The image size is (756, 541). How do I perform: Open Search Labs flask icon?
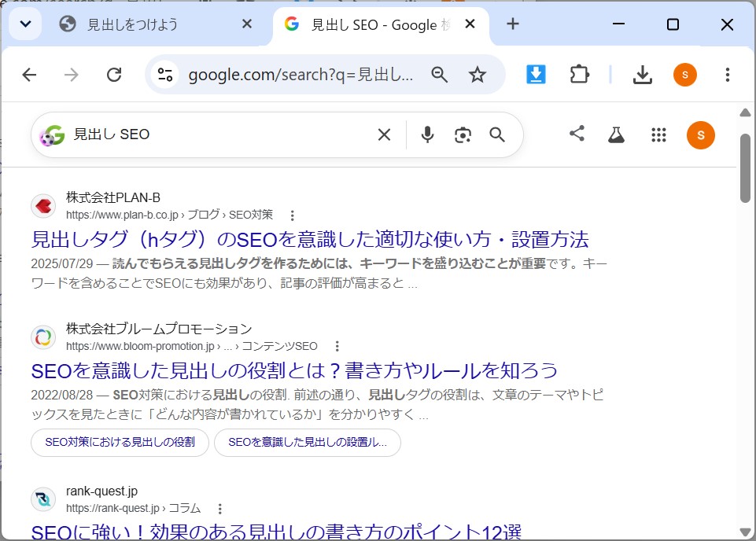coord(616,135)
